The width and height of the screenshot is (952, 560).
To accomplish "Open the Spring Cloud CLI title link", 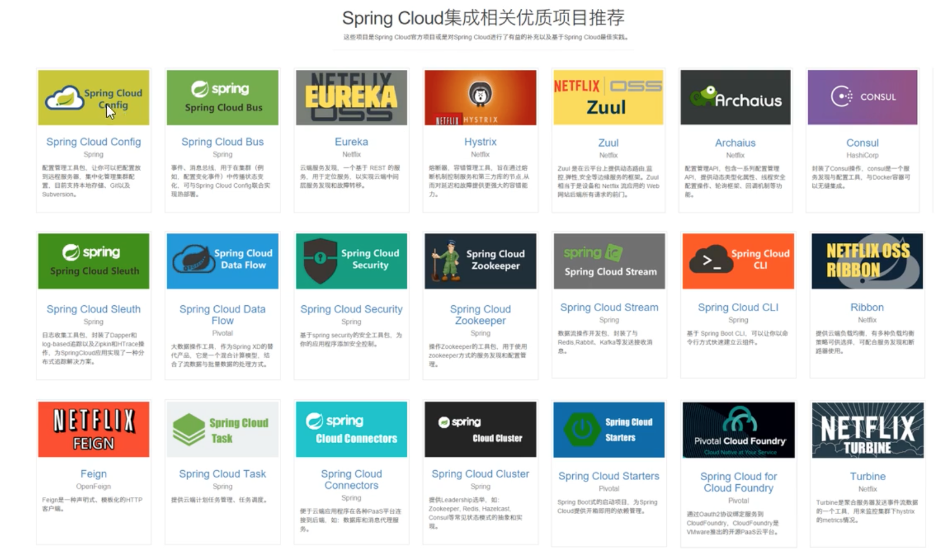I will click(738, 308).
